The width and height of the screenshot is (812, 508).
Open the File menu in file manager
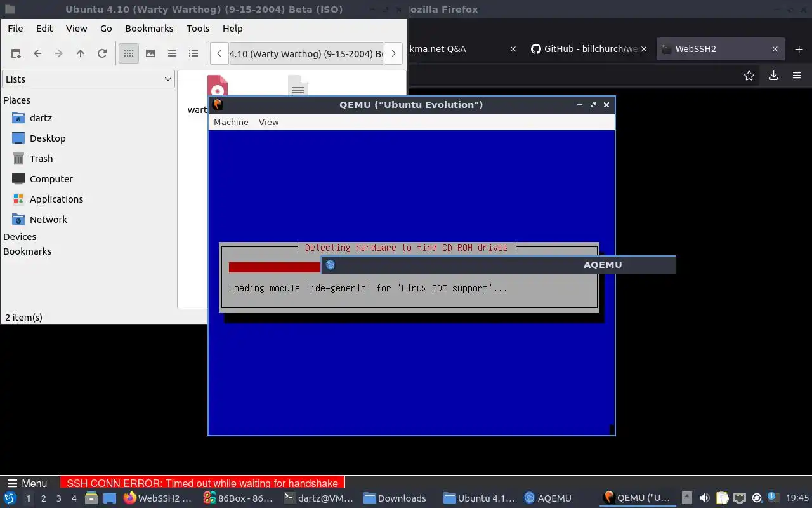[x=15, y=29]
